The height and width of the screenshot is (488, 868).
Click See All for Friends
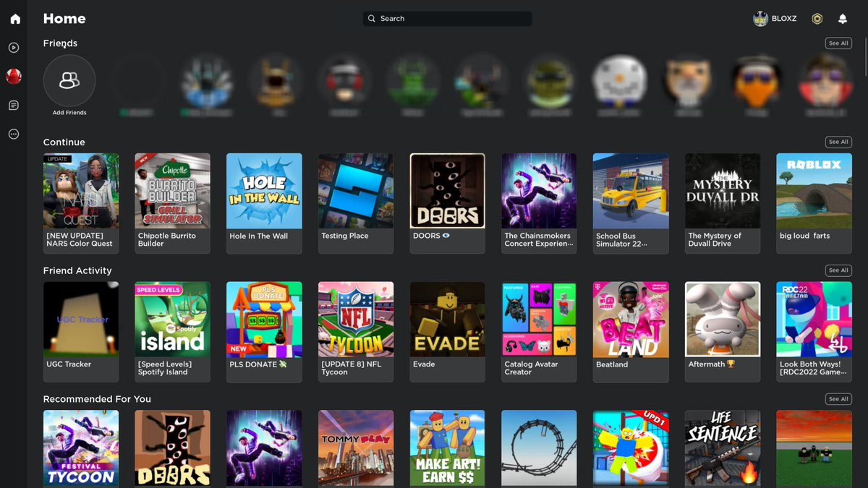tap(838, 43)
